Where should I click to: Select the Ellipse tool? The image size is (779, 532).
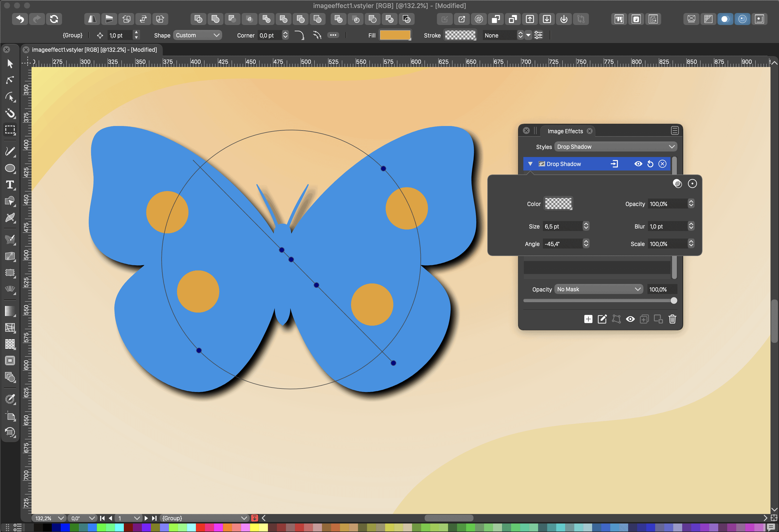(10, 168)
